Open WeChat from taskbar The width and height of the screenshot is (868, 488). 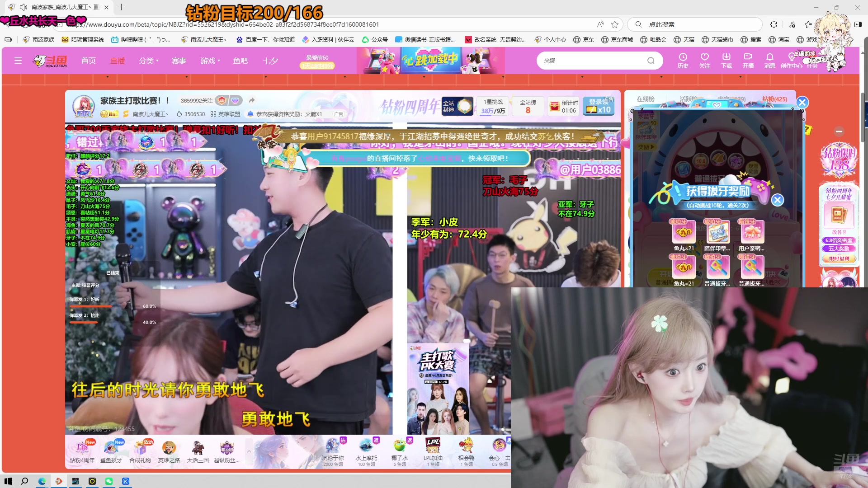[109, 481]
